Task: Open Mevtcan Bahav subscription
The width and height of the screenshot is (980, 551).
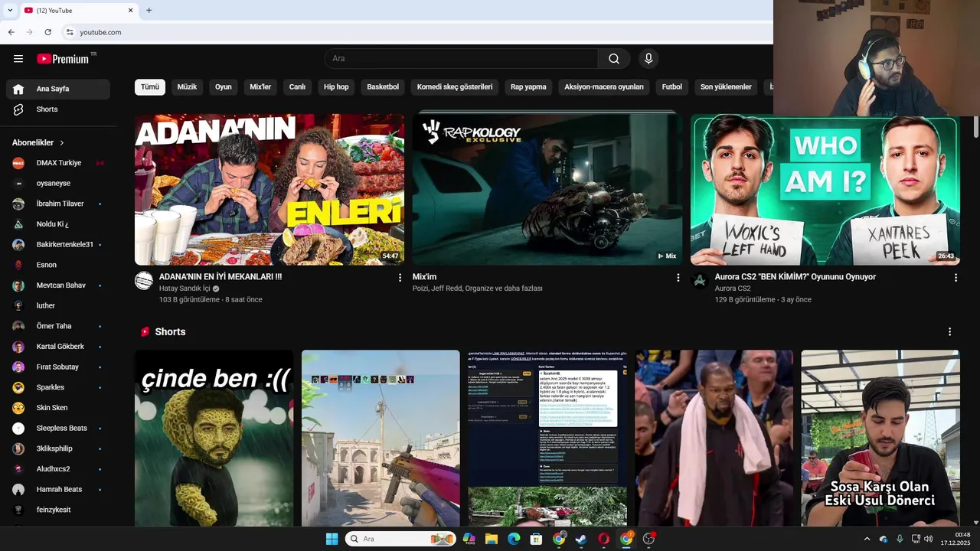Action: (58, 285)
